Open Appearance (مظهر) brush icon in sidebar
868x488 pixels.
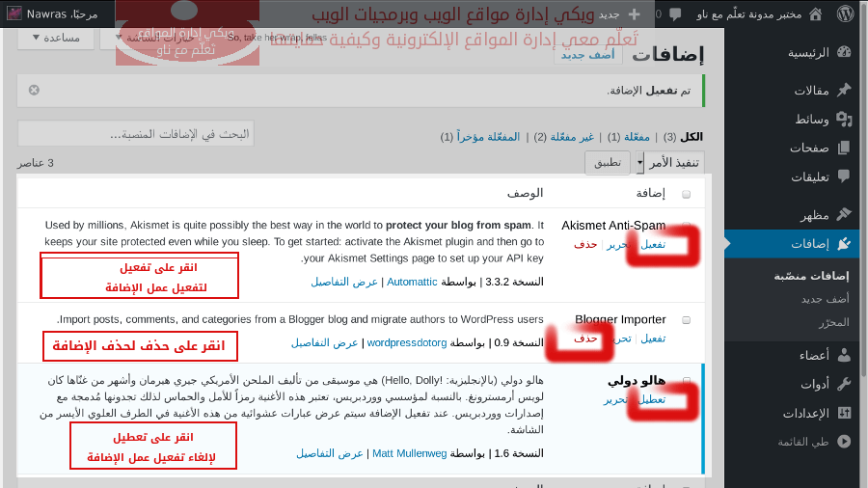(x=844, y=214)
